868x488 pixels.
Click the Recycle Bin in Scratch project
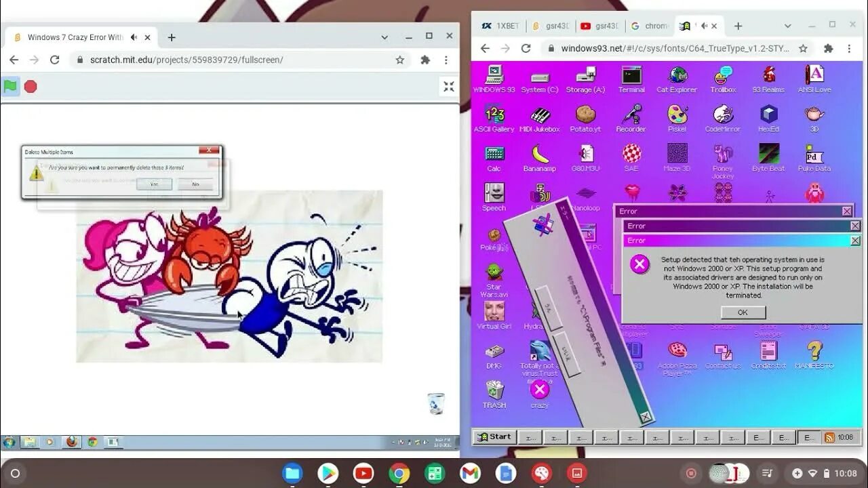click(436, 403)
